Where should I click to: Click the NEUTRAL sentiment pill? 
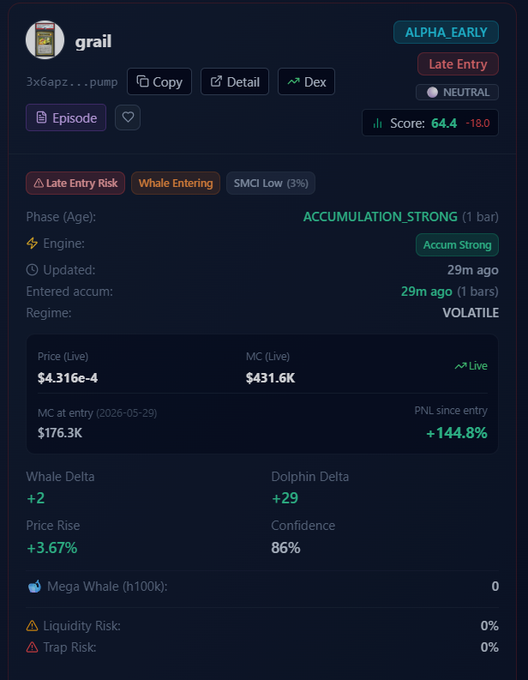pyautogui.click(x=457, y=92)
